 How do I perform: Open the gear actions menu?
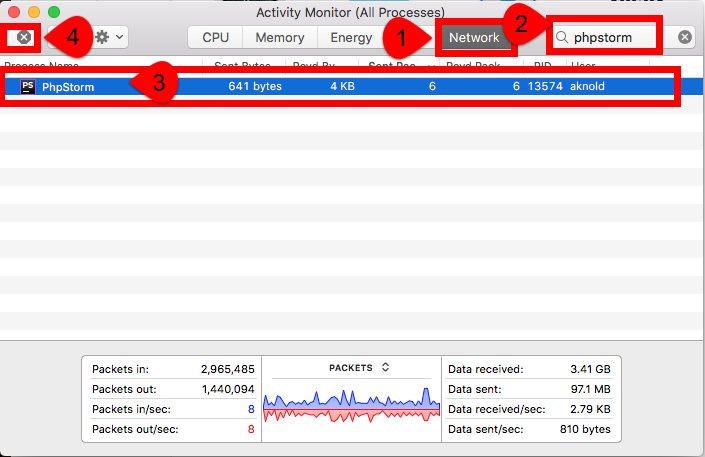coord(108,37)
